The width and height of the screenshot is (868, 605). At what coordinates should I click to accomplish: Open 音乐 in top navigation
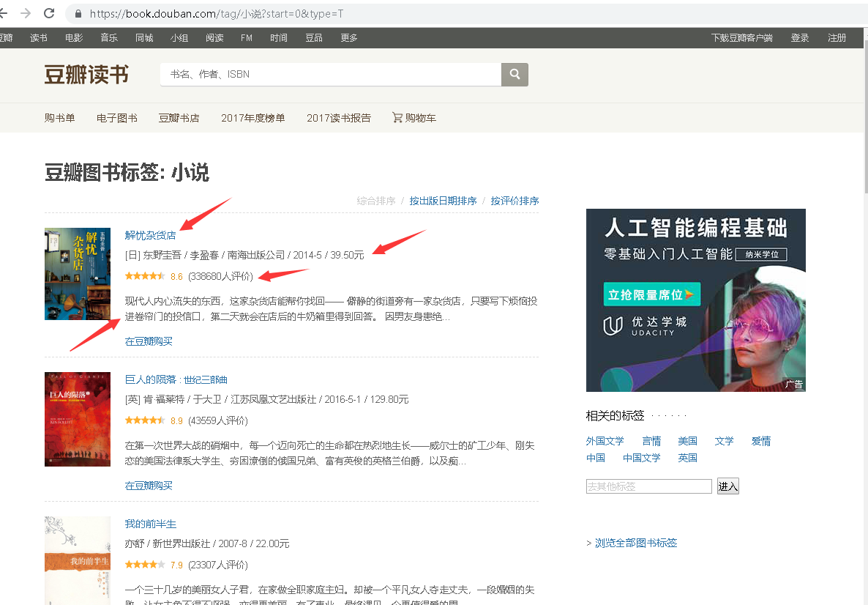pyautogui.click(x=109, y=37)
